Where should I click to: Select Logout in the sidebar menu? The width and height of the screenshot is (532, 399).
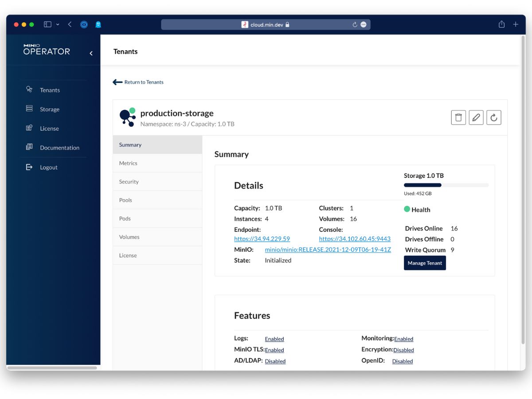tap(49, 167)
